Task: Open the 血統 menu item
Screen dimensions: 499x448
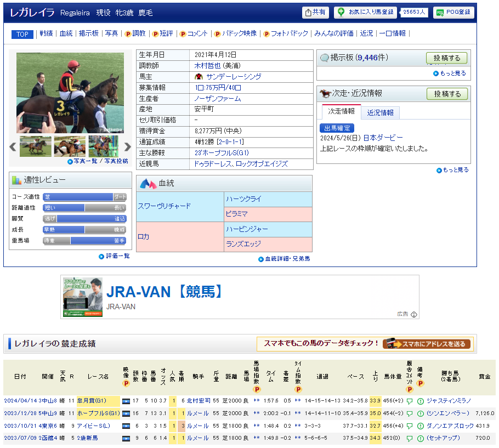Action: (x=66, y=34)
